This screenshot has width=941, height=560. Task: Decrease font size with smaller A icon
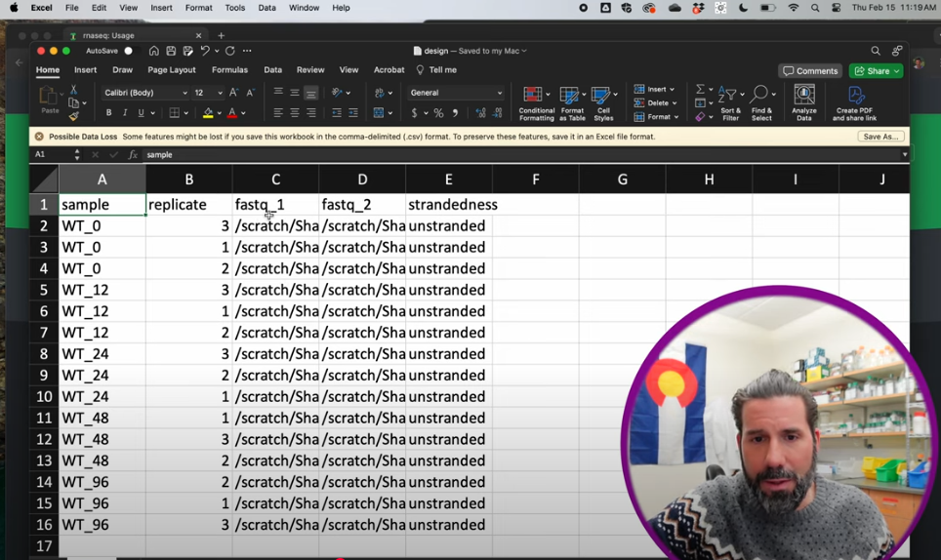click(250, 93)
